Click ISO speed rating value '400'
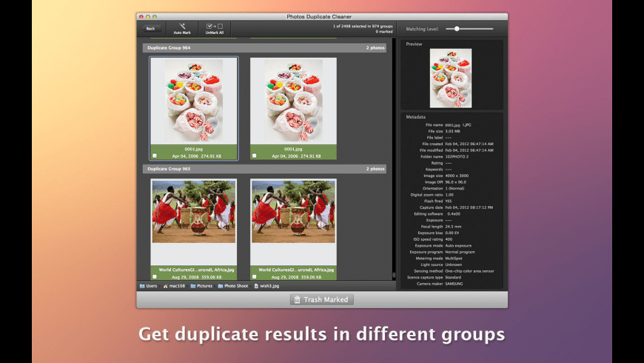Viewport: 644px width, 363px height. pos(449,239)
